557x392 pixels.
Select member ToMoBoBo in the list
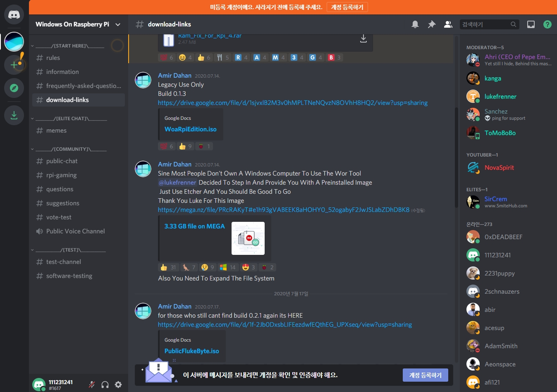point(508,133)
